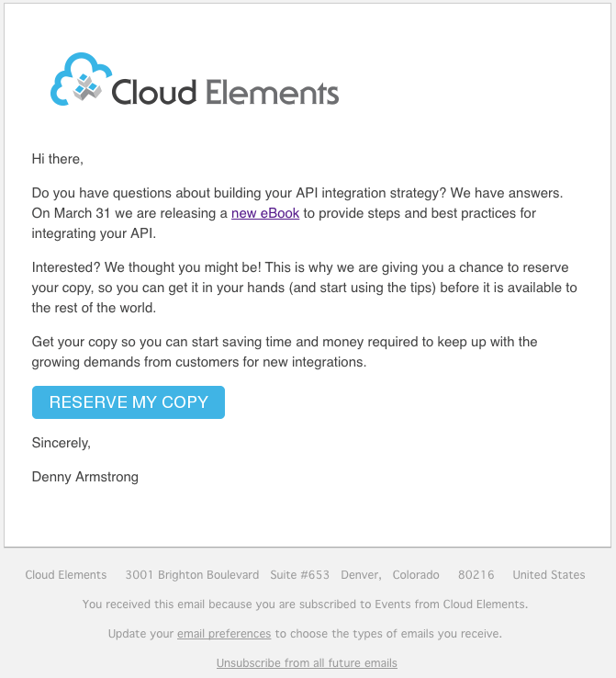Click the 3001 Brighton Boulevard address text
Viewport: 616px width, 678px height.
click(192, 575)
